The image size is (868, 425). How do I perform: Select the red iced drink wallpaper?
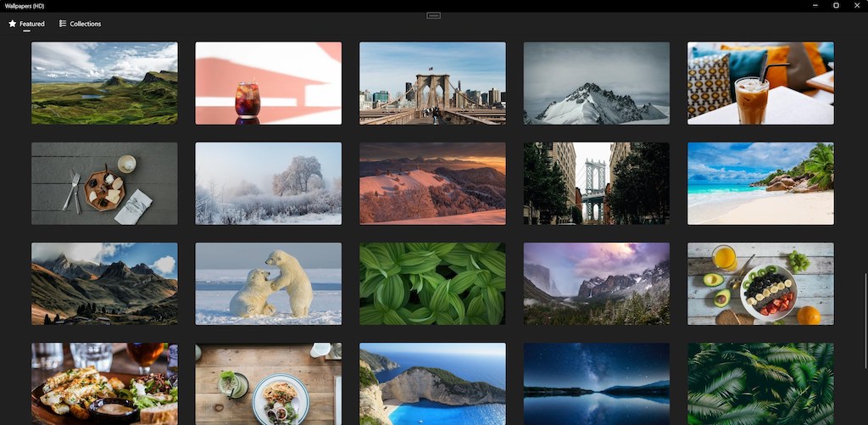point(268,83)
